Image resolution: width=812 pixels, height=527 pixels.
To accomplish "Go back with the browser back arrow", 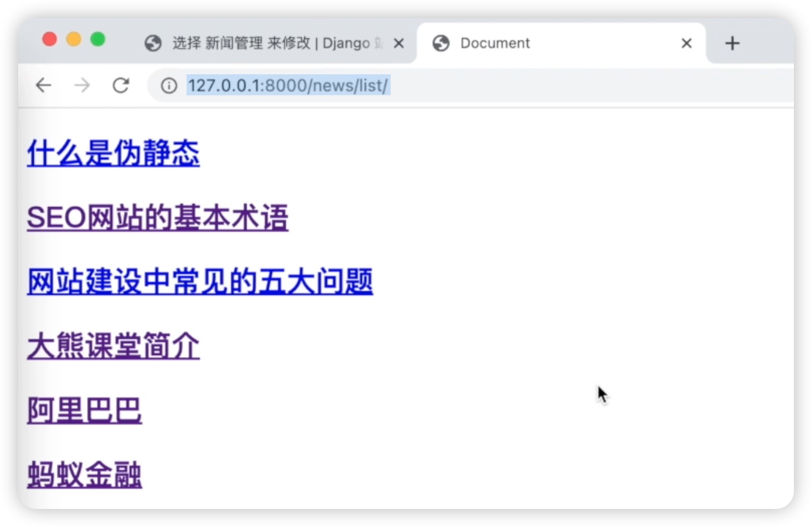I will (44, 86).
